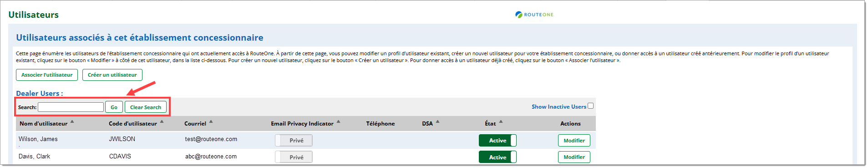Toggle Privé switch for James Wilson
The height and width of the screenshot is (168, 868).
tap(294, 140)
